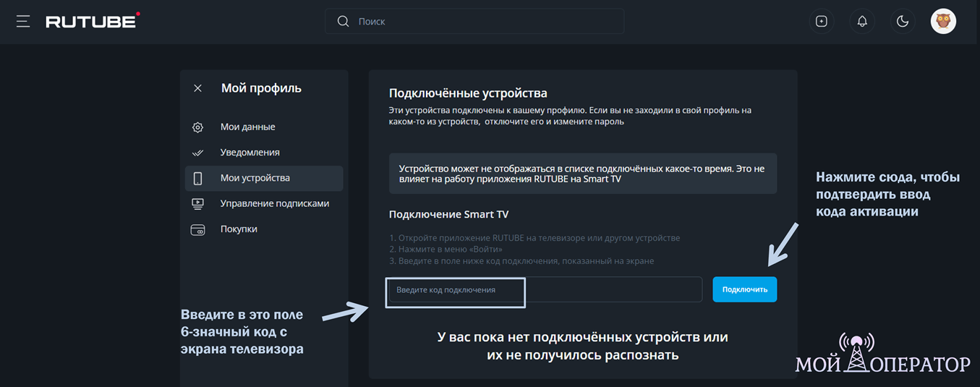Click step 2 Нажмите в меню «Войти»
The height and width of the screenshot is (387, 980).
[x=446, y=250]
